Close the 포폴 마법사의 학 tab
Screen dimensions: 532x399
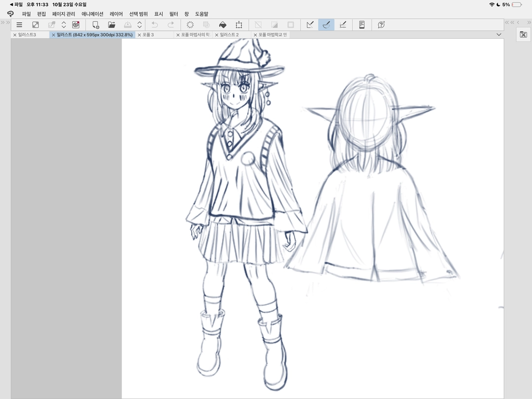178,34
